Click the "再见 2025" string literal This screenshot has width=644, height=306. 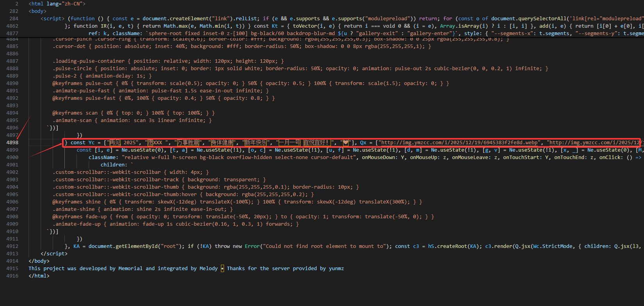click(x=123, y=143)
